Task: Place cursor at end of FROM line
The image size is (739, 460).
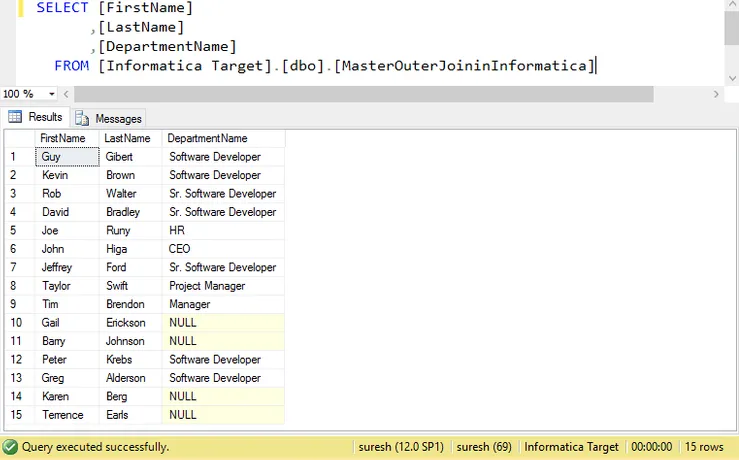Action: (x=596, y=66)
